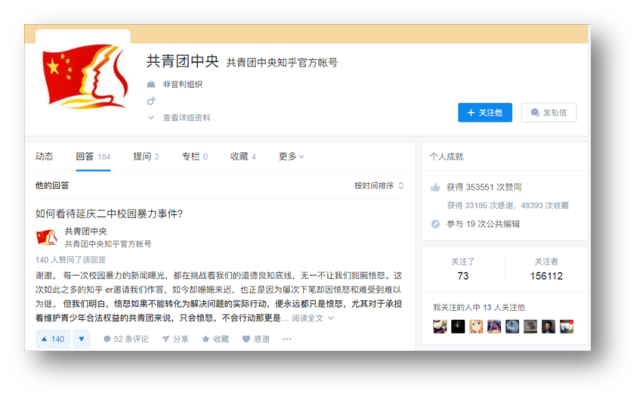The height and width of the screenshot is (400, 640).
Task: Send a private message via 发私信
Action: point(549,112)
